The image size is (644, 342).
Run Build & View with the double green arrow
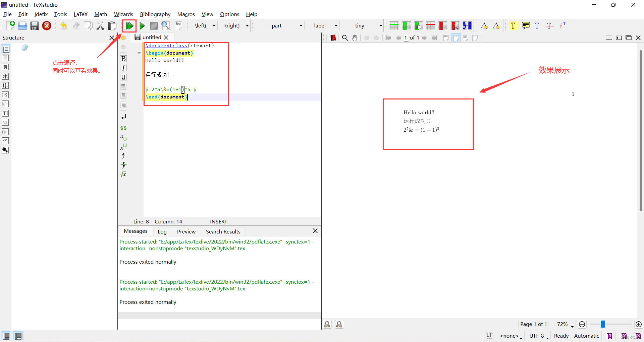pyautogui.click(x=129, y=25)
